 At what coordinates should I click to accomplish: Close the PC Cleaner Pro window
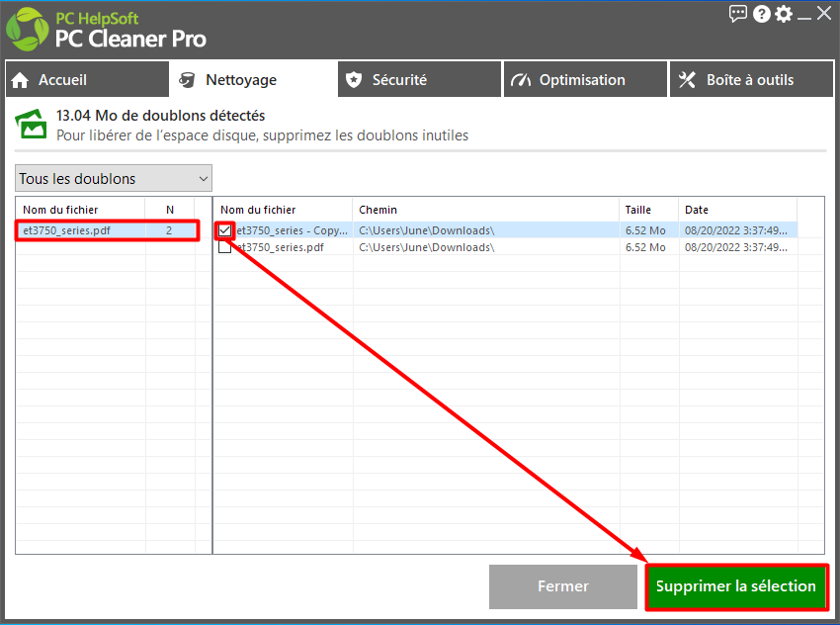pos(824,14)
